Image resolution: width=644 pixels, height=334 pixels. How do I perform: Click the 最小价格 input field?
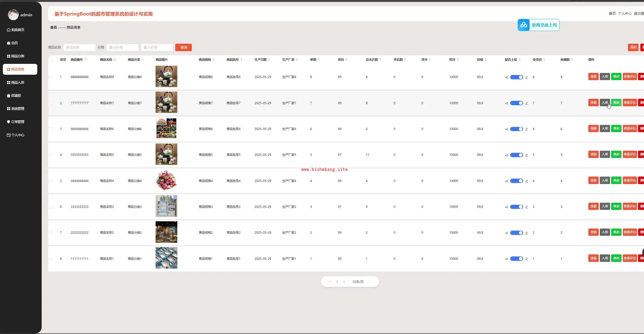122,47
